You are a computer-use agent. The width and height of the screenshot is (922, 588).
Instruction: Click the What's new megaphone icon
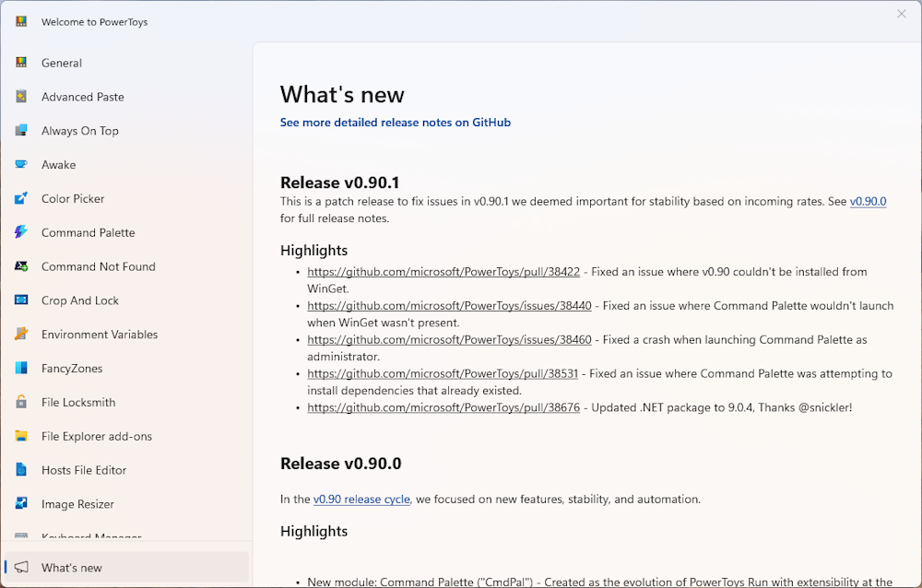tap(21, 568)
